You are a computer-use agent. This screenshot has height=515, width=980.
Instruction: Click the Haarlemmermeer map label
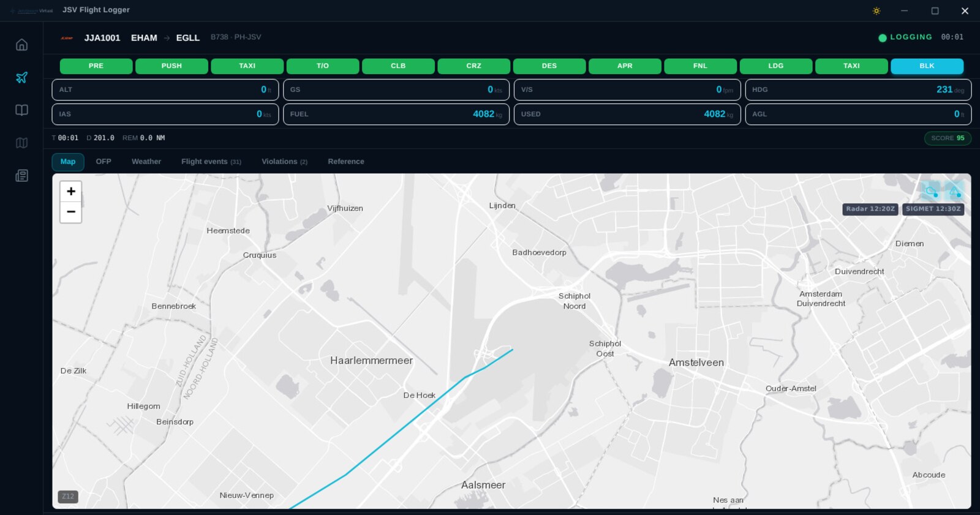point(371,361)
